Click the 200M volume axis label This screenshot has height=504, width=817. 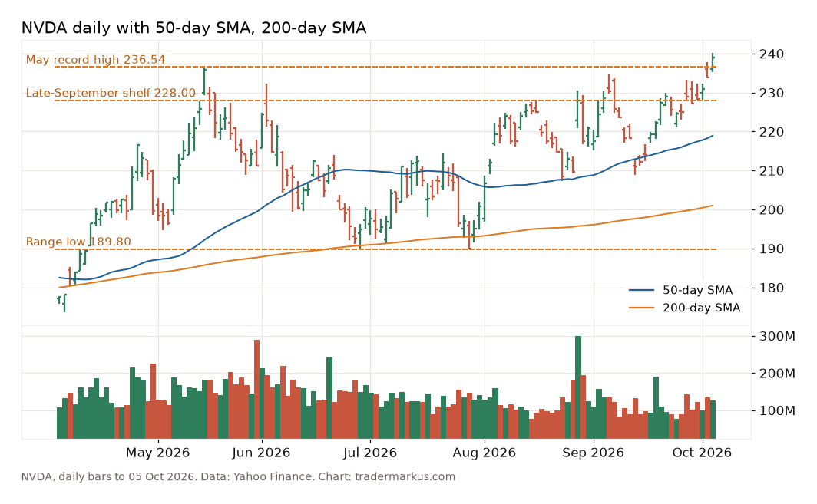point(776,374)
